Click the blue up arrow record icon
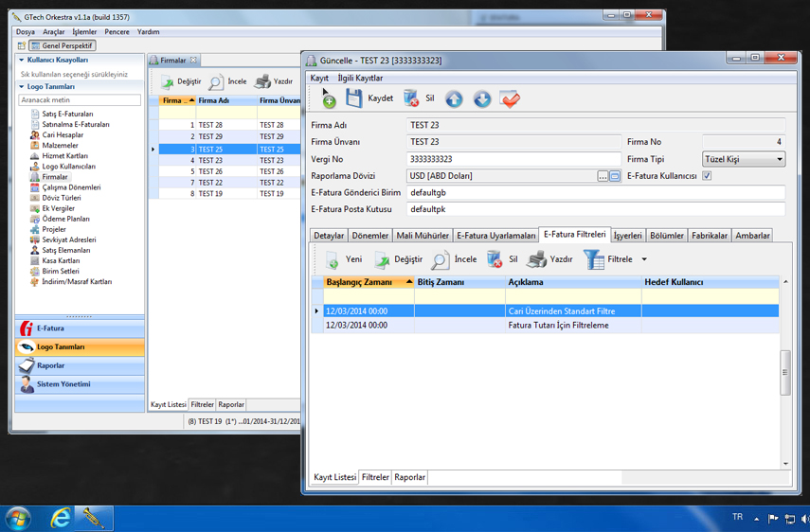The height and width of the screenshot is (532, 810). pyautogui.click(x=454, y=98)
